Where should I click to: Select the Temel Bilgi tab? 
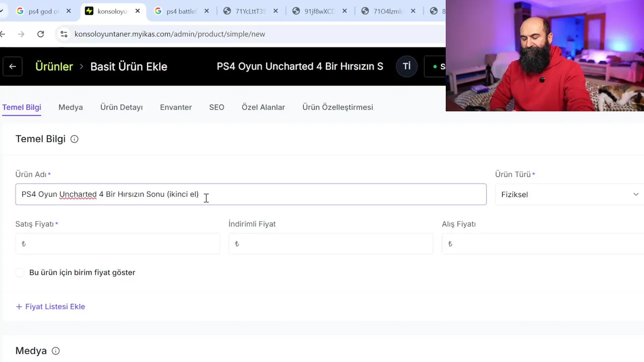[x=22, y=107]
